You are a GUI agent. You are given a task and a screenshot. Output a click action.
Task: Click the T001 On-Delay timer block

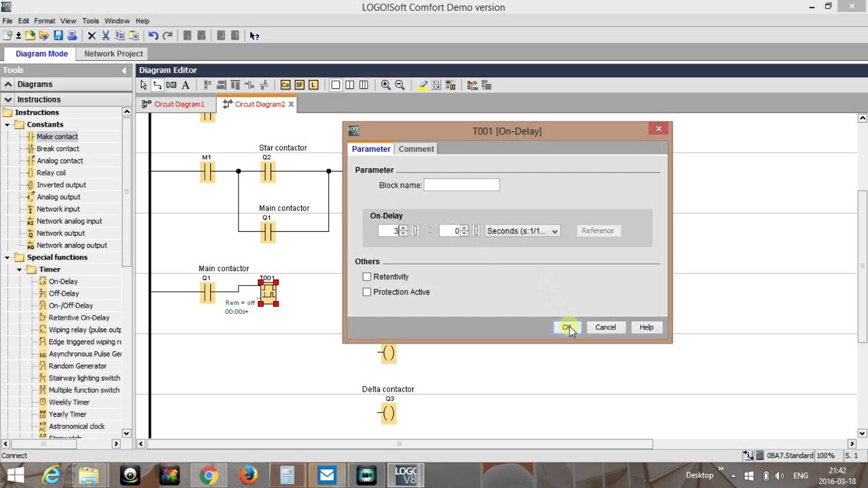pyautogui.click(x=268, y=292)
